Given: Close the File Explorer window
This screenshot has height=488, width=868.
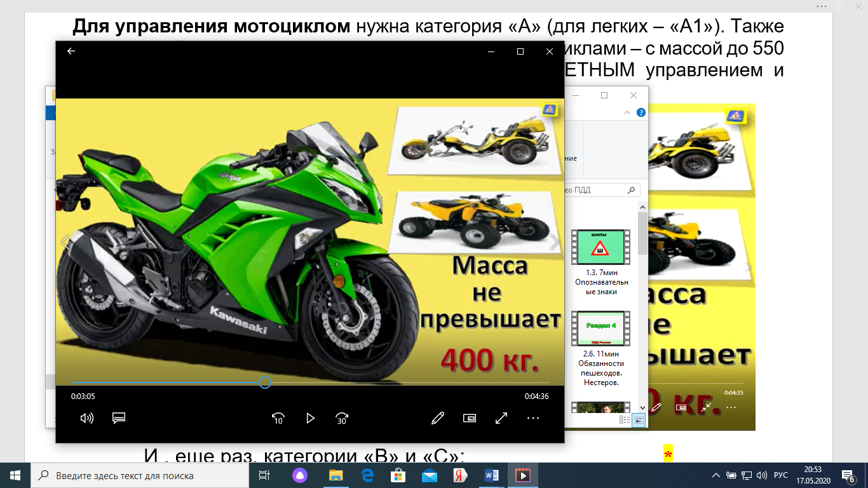Looking at the screenshot, I should pyautogui.click(x=634, y=95).
